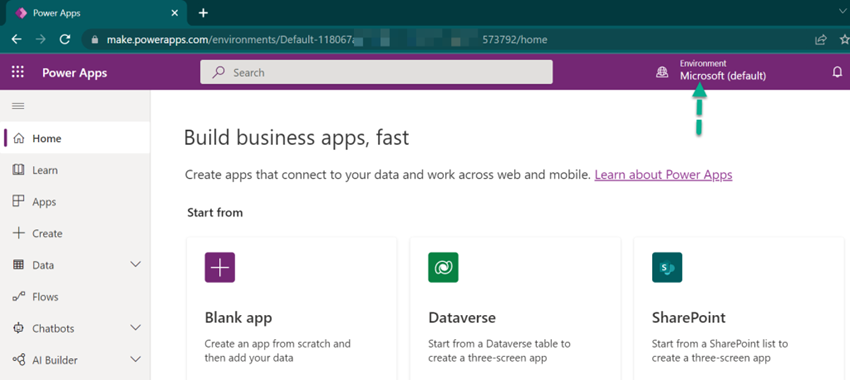Viewport: 850px width, 380px height.
Task: Click the Power Apps tab favicon
Action: [x=21, y=13]
